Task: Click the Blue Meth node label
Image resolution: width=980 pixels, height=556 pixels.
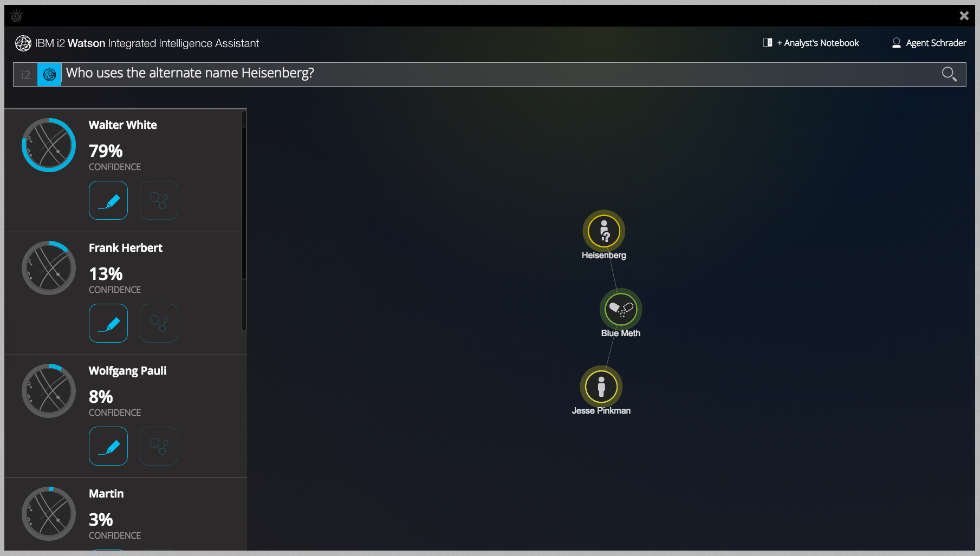Action: pyautogui.click(x=621, y=333)
